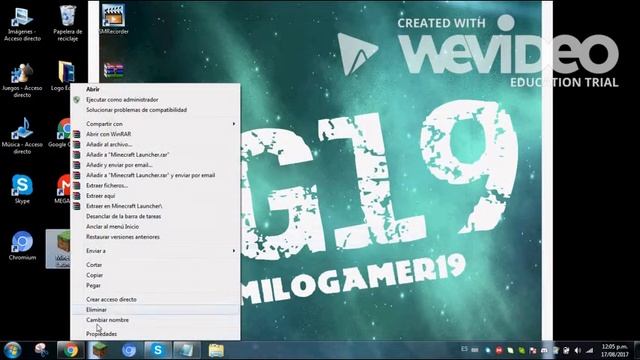Open the ES language indicator

(464, 349)
